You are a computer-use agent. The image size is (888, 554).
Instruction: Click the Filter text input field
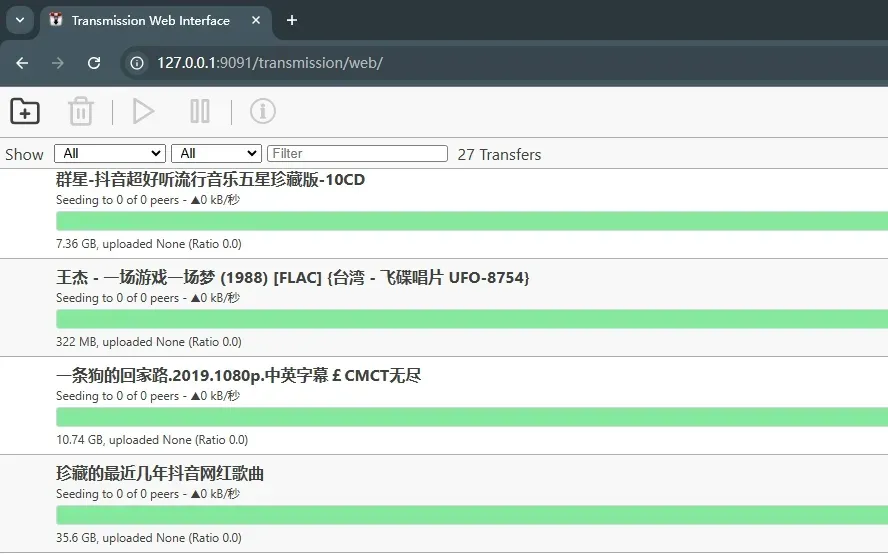(x=357, y=153)
